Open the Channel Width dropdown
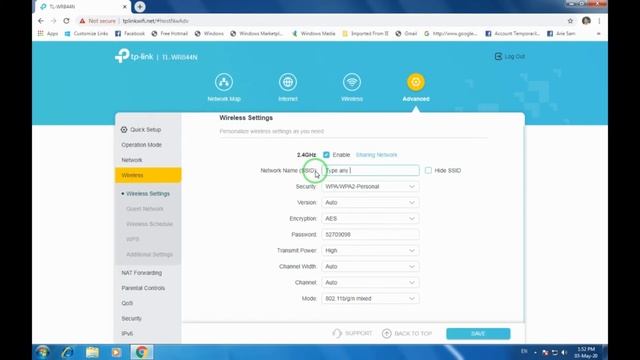The width and height of the screenshot is (640, 360). coord(370,267)
